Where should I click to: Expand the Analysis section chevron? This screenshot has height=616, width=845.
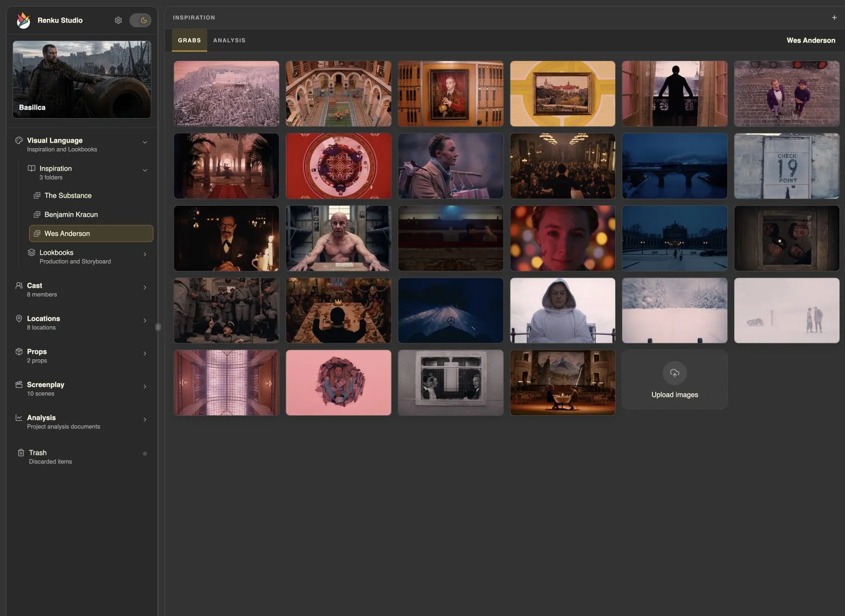pos(145,420)
